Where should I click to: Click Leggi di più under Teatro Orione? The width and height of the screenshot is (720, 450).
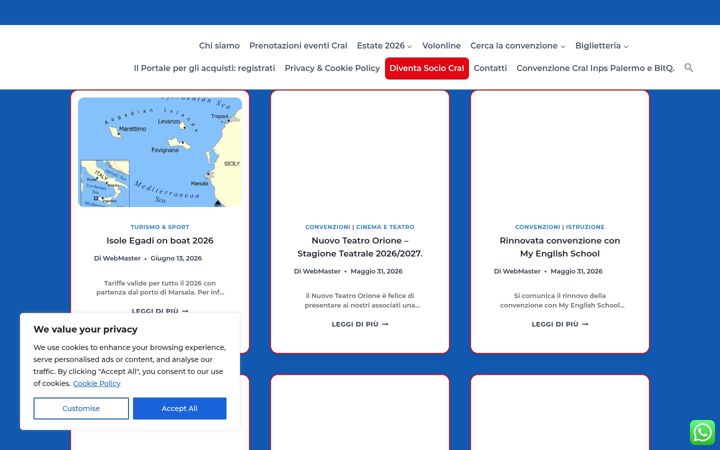(x=360, y=324)
